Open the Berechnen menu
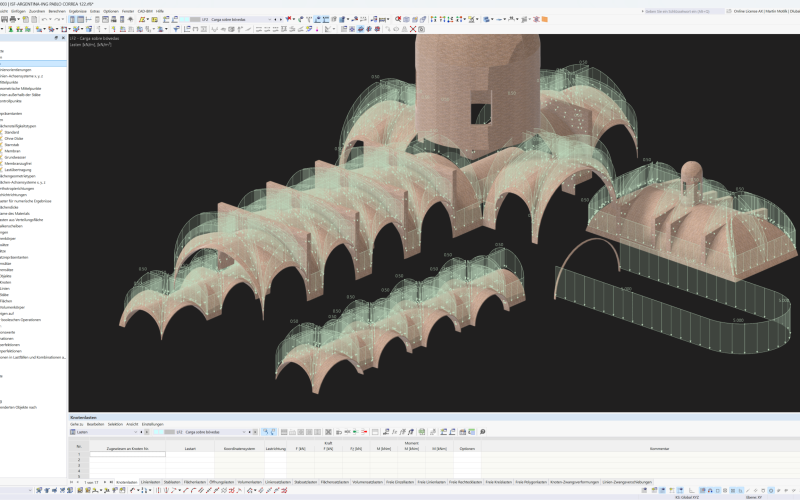This screenshot has width=800, height=500. [57, 11]
